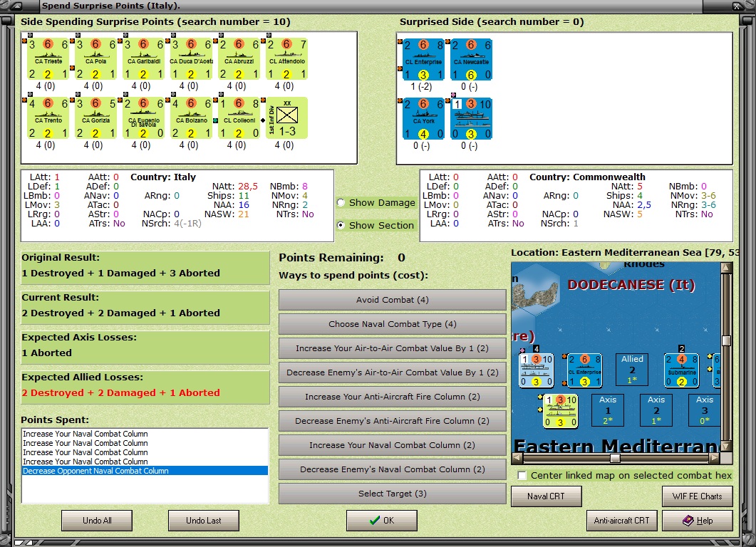Click the map horizontal scrollbar thumb
Image resolution: width=756 pixels, height=547 pixels.
(x=615, y=458)
